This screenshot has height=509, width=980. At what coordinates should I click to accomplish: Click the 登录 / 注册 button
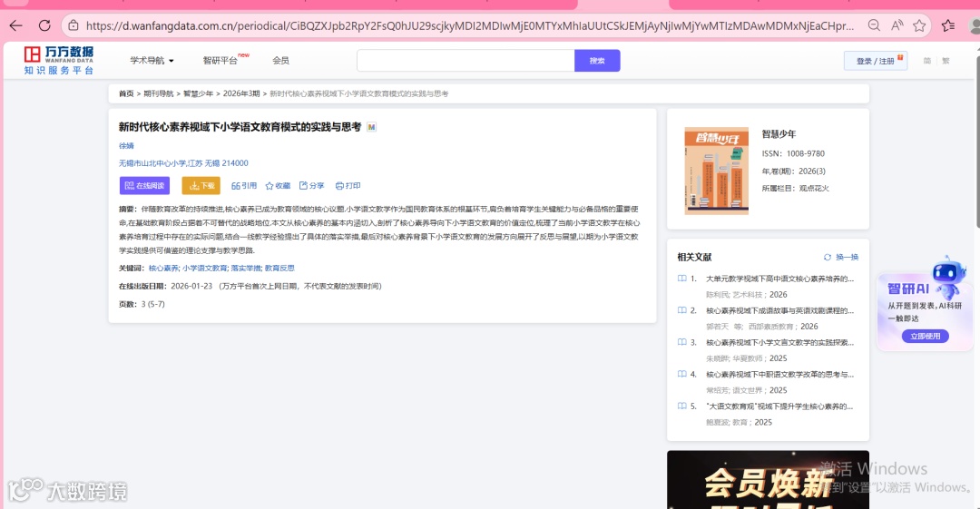pos(876,61)
